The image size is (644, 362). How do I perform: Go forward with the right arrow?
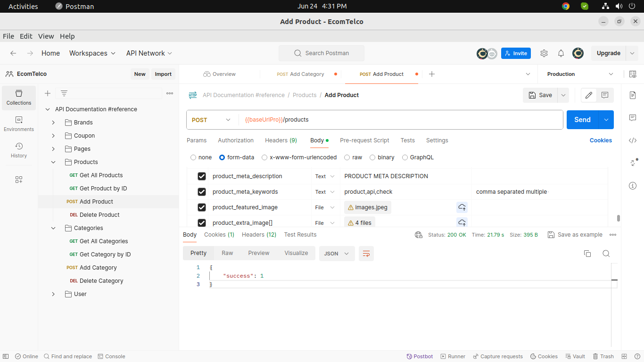coord(30,53)
